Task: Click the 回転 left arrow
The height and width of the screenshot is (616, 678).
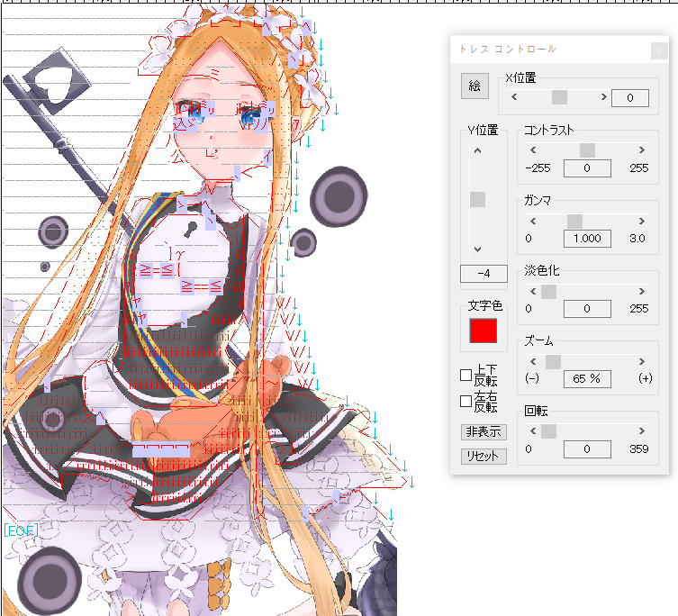Action: 533,430
